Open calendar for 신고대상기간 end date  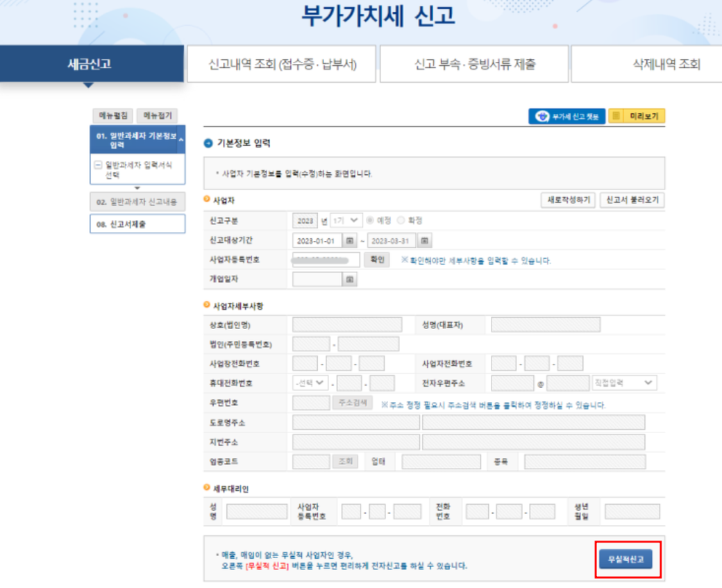pyautogui.click(x=425, y=241)
